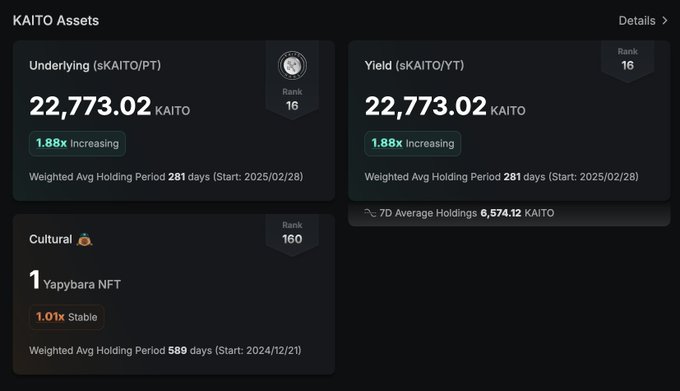680x391 pixels.
Task: Click the 1.01x Stable badge
Action: click(66, 317)
